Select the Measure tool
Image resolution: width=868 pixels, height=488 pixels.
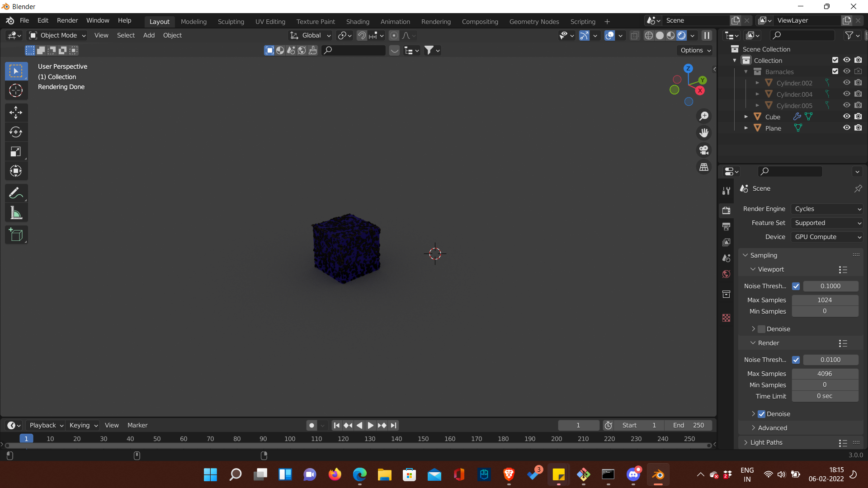[x=16, y=213]
